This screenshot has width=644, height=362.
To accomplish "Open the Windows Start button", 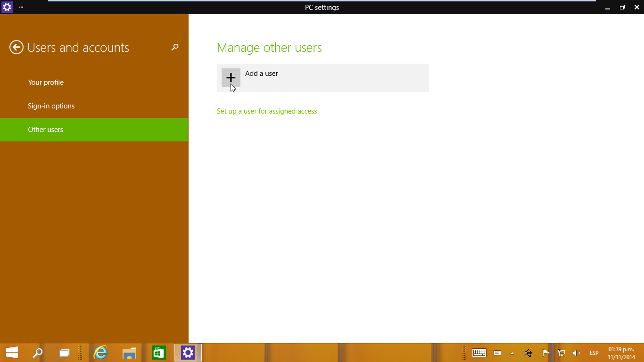I will 12,353.
